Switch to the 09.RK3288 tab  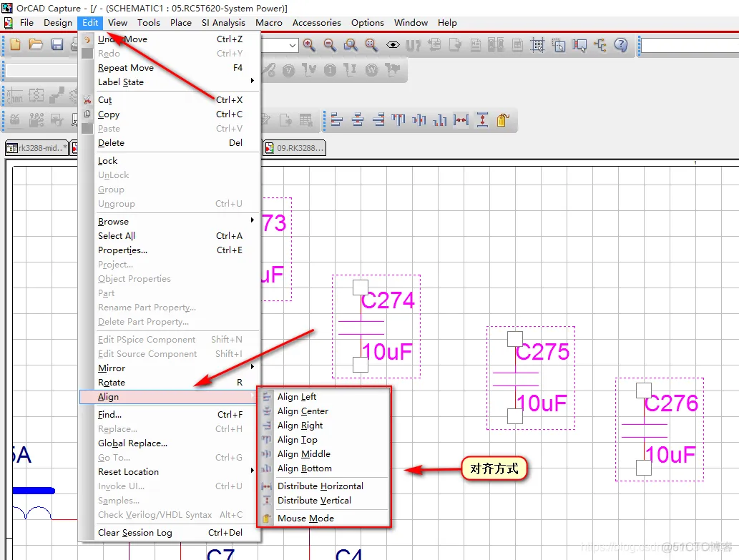point(295,148)
